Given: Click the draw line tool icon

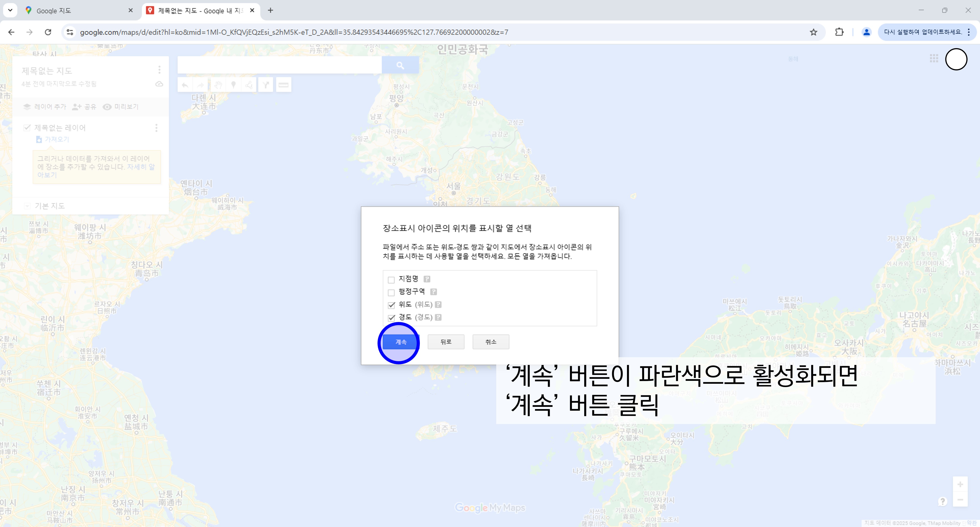Looking at the screenshot, I should tap(249, 84).
